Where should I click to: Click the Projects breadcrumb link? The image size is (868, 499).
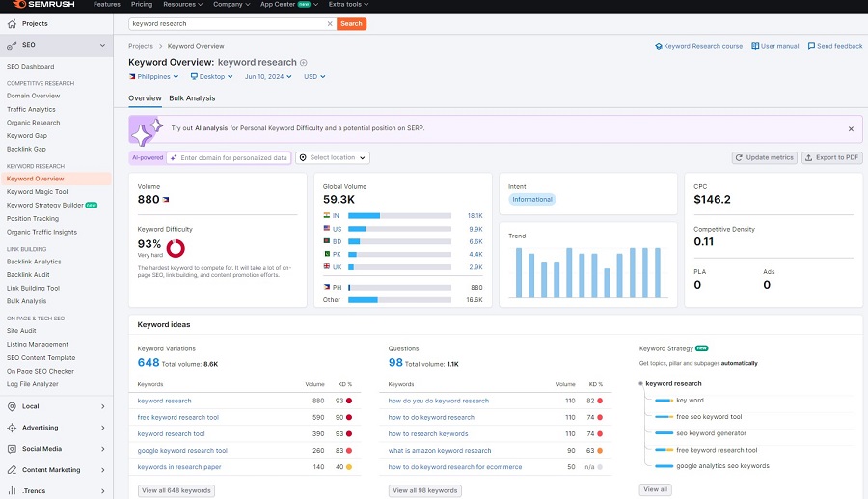click(141, 46)
